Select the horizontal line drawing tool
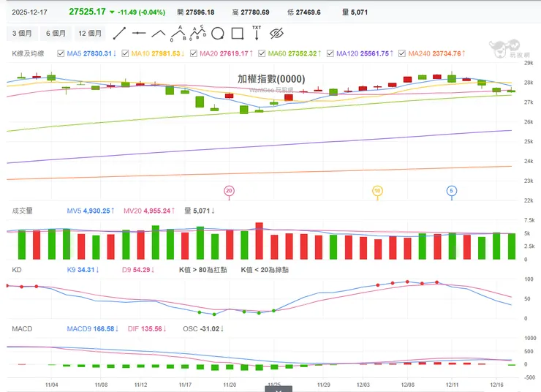The width and height of the screenshot is (541, 392). coord(139,33)
